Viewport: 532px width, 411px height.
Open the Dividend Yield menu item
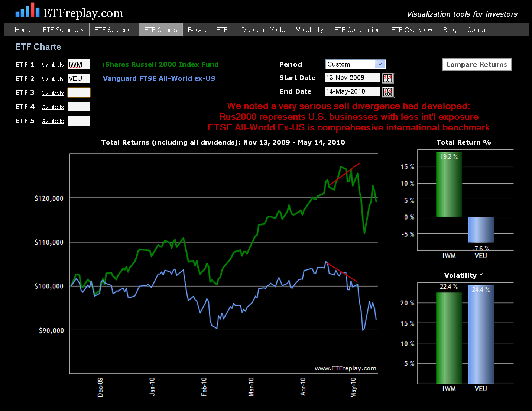click(x=263, y=30)
